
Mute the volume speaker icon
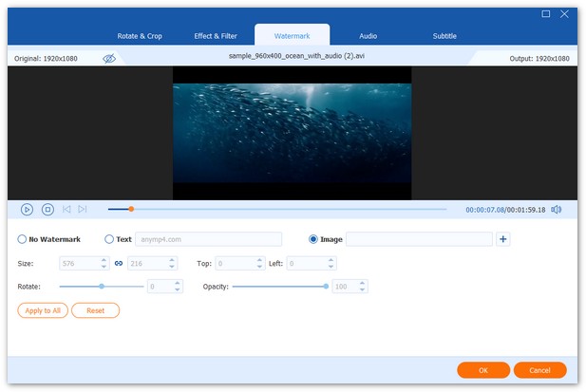tap(557, 209)
